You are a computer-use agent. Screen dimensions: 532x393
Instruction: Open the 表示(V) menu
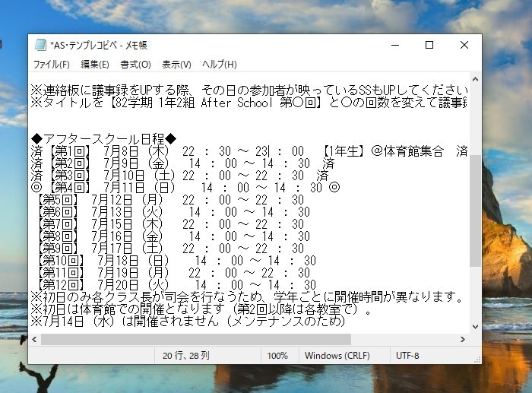tap(176, 64)
